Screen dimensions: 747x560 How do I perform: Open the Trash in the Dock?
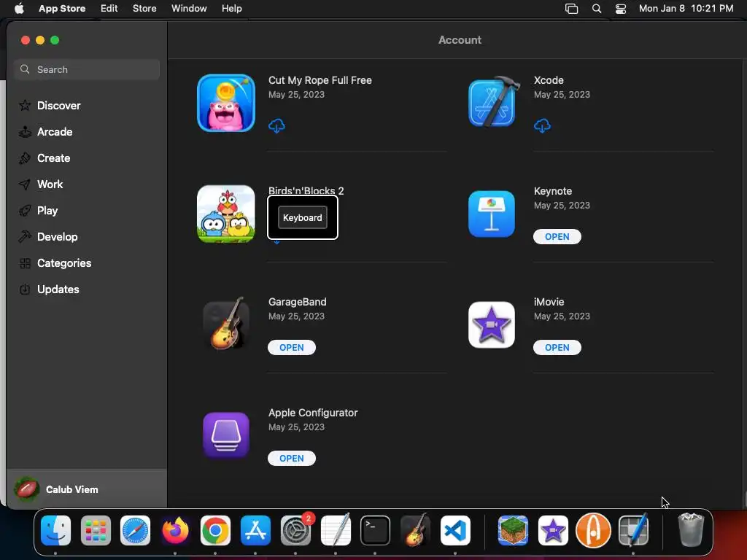(691, 529)
